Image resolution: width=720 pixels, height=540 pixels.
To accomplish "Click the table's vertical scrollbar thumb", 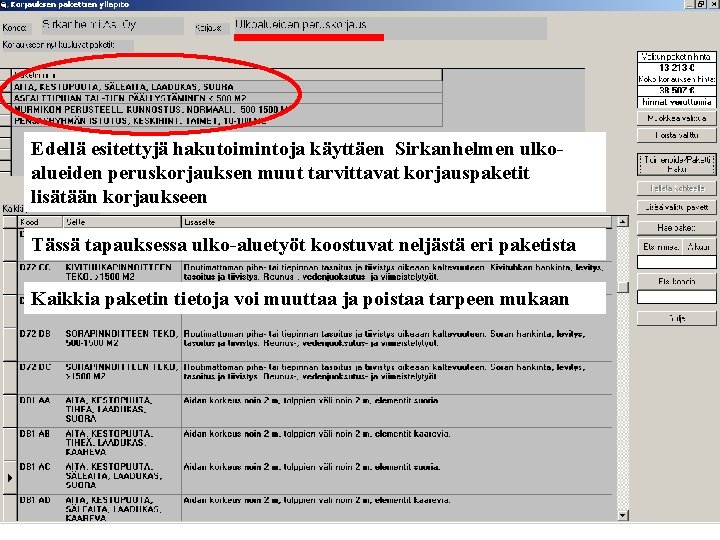I will 622,287.
